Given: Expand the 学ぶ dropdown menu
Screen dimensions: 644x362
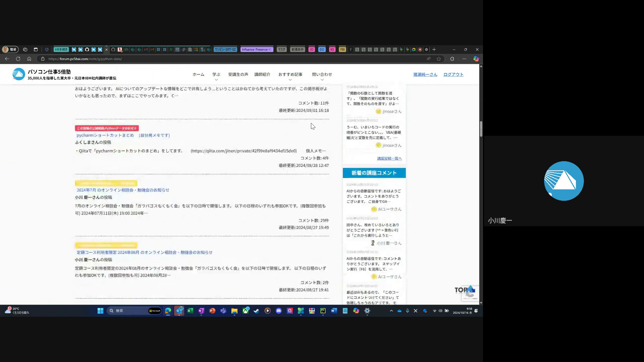Looking at the screenshot, I should pos(216,75).
